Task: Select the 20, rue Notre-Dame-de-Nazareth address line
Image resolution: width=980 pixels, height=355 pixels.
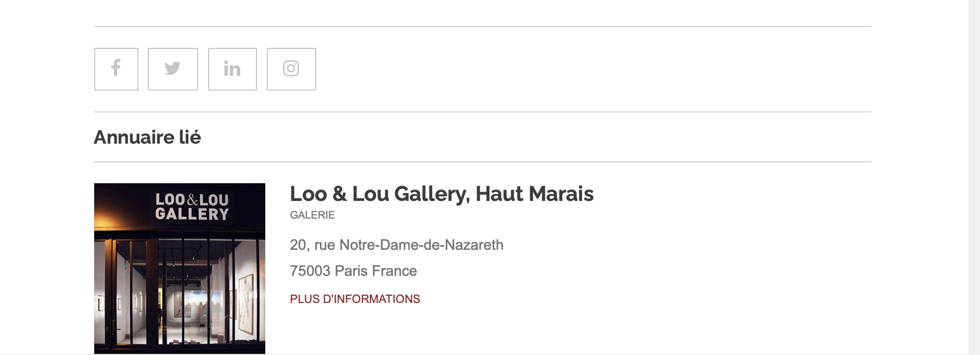Action: click(396, 245)
